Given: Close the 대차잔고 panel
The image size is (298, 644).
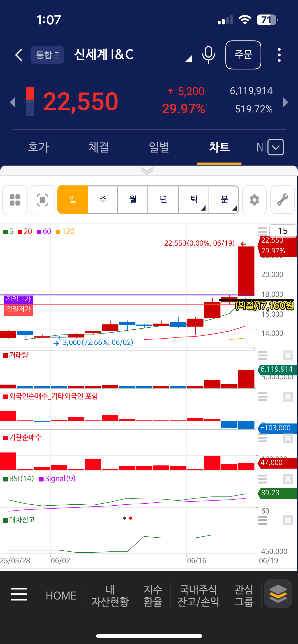Looking at the screenshot, I should click(x=288, y=520).
